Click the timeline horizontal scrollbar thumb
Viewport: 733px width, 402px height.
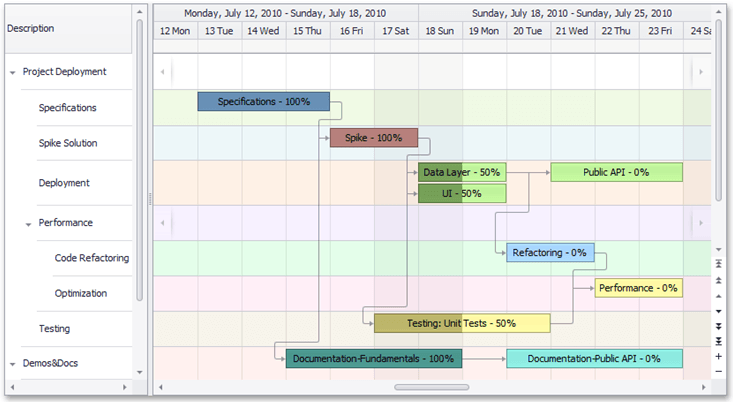(431, 386)
